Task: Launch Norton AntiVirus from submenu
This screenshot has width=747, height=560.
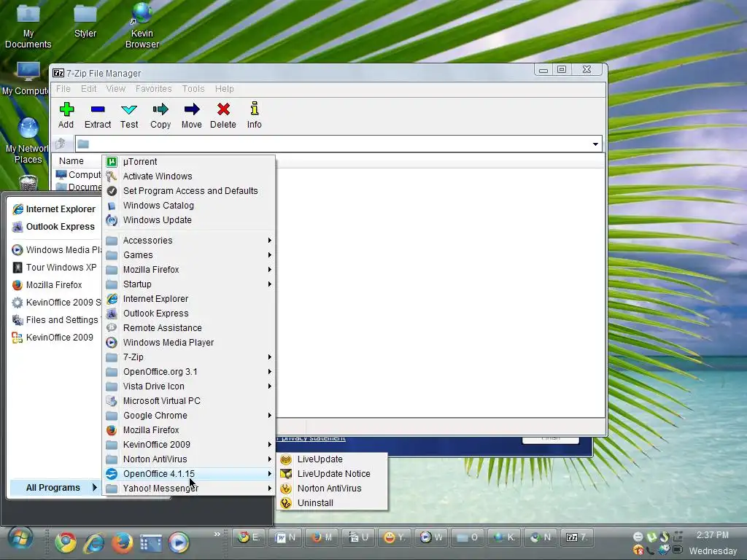Action: coord(333,489)
